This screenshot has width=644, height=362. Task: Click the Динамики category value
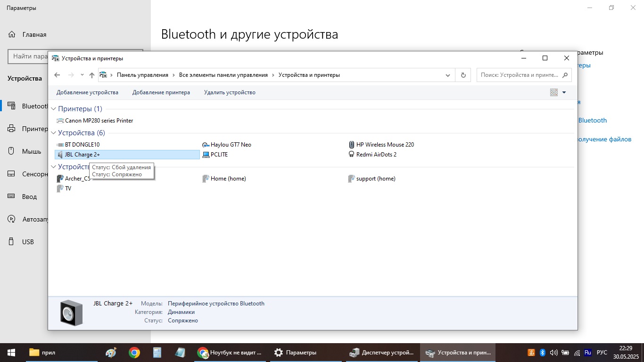click(181, 312)
